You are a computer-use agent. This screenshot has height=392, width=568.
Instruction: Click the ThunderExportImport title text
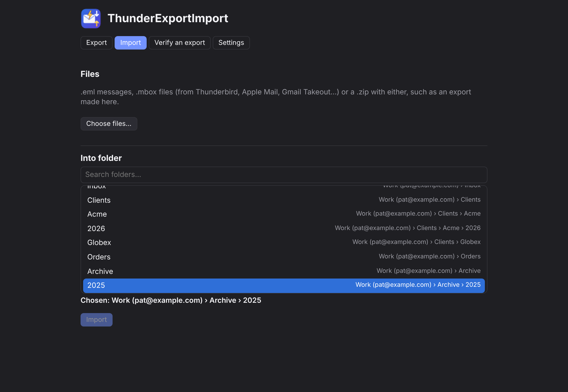[168, 18]
